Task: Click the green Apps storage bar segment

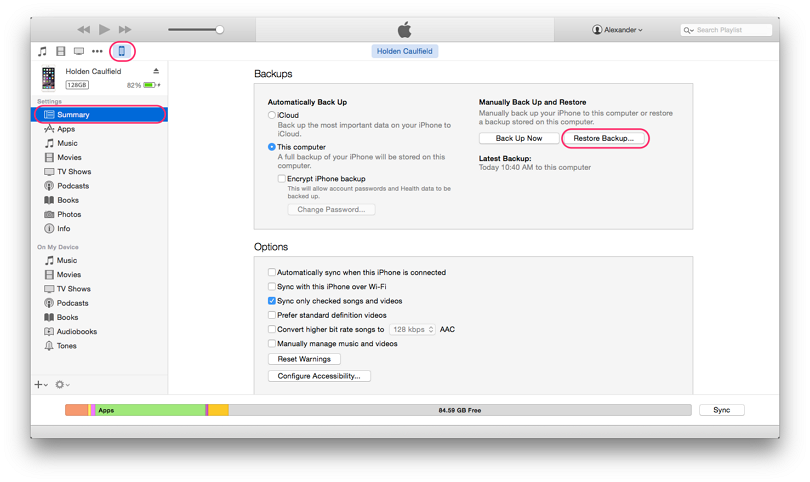Action: tap(150, 410)
